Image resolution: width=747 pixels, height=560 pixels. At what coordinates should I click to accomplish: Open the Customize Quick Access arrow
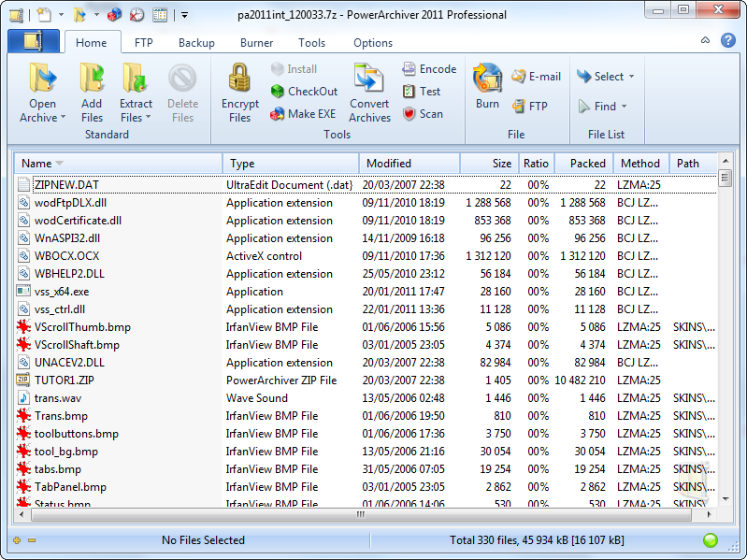(185, 15)
